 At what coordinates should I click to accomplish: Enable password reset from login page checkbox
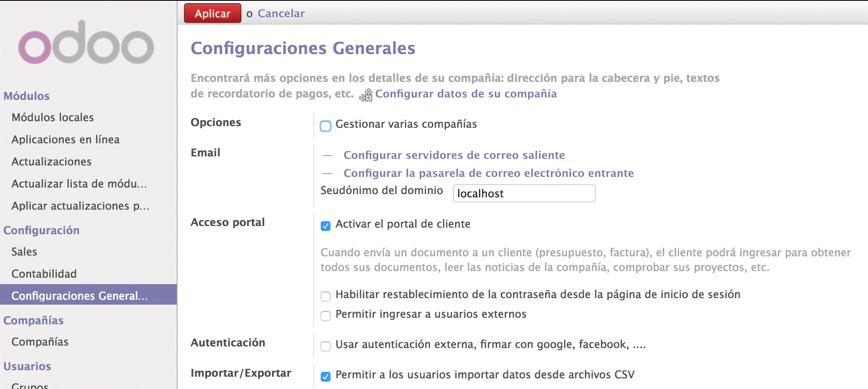pos(326,296)
